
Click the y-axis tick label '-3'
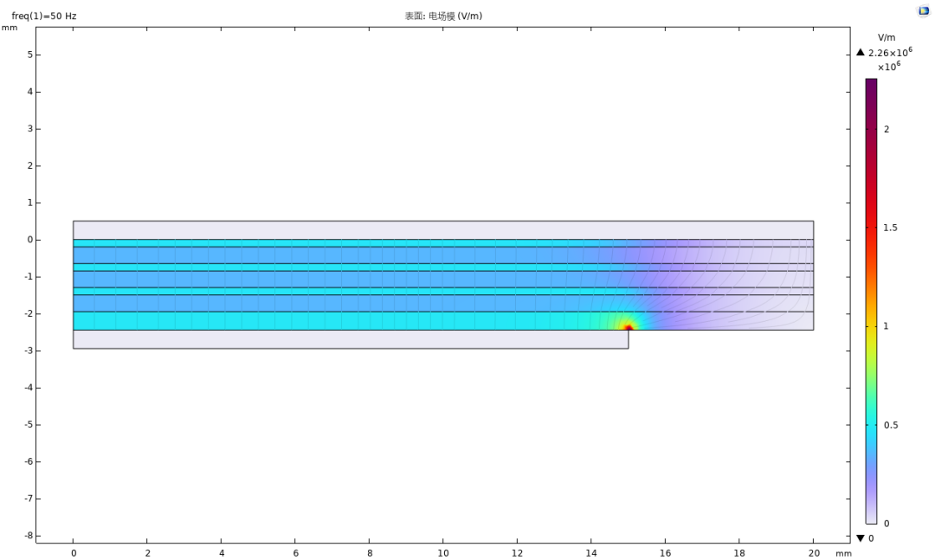point(29,351)
